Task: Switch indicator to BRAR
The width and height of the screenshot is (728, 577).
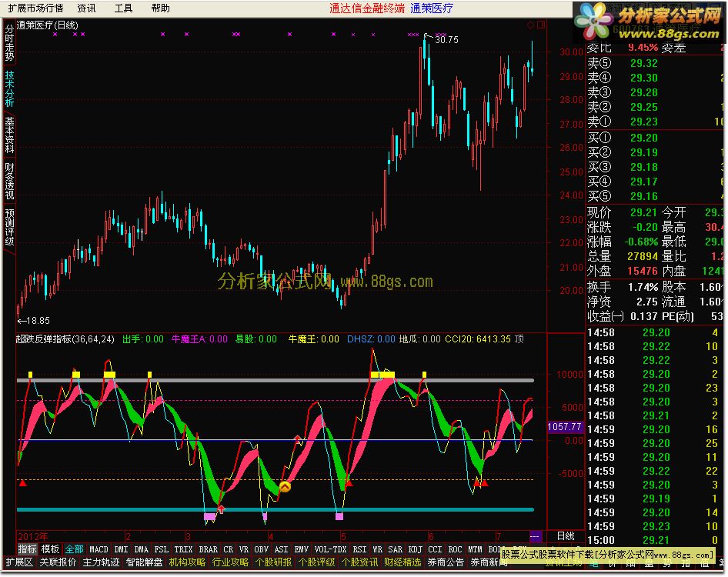Action: pos(208,549)
